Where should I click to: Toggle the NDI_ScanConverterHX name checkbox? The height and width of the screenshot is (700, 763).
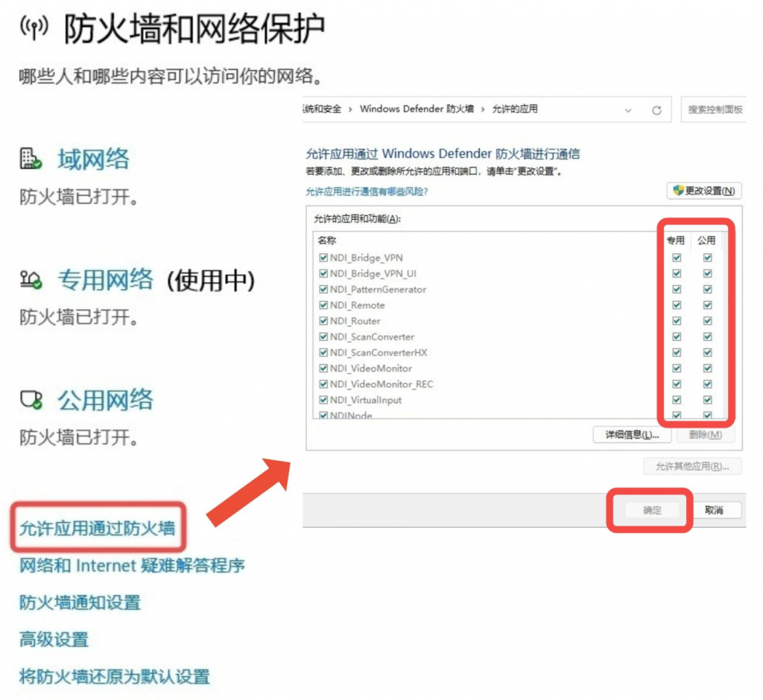(x=323, y=352)
